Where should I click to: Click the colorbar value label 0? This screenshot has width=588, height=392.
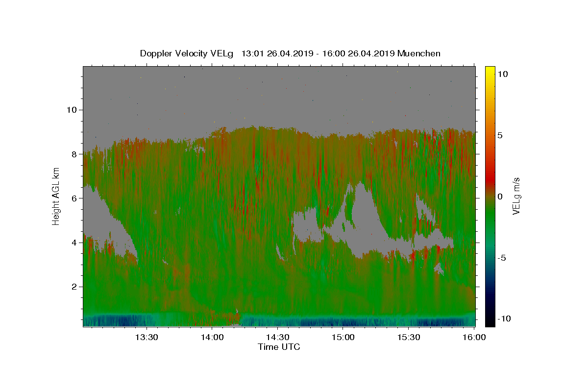500,196
